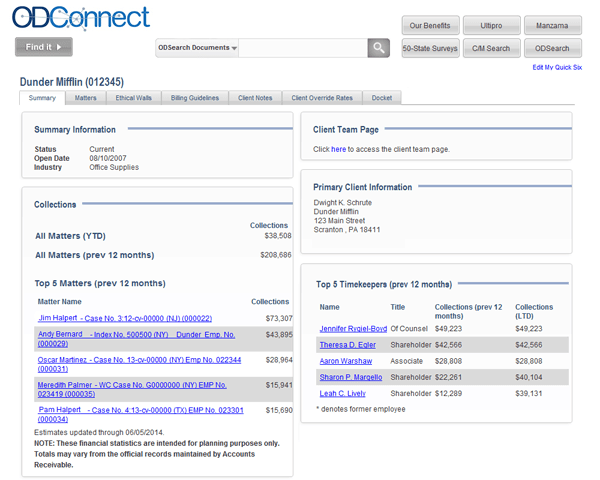Click the $15,941 collections amount
600x480 pixels.
coord(279,385)
